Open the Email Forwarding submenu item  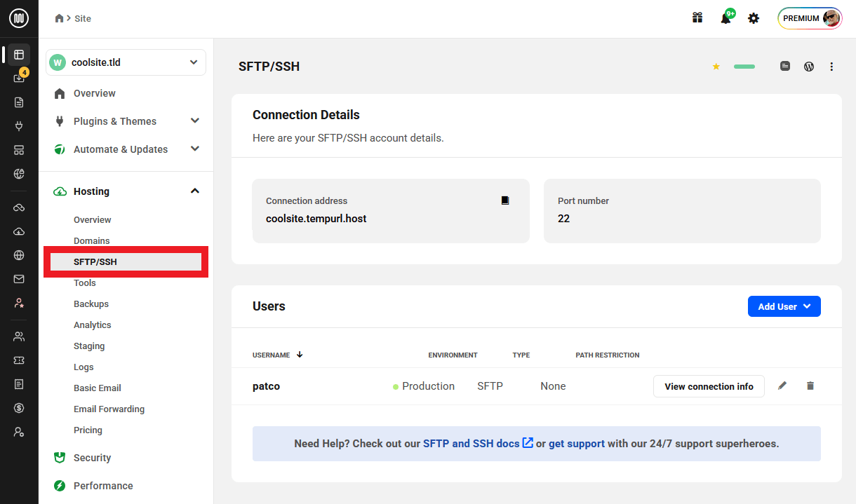click(109, 409)
